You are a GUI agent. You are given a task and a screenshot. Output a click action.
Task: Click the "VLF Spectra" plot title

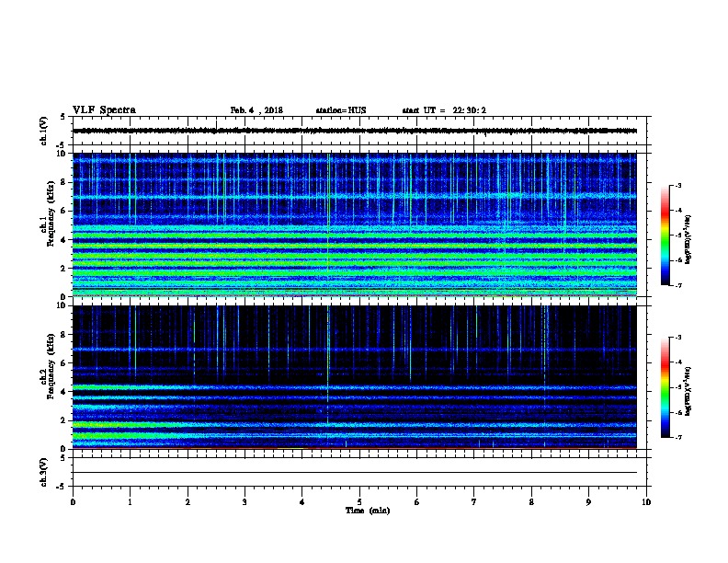pos(104,110)
